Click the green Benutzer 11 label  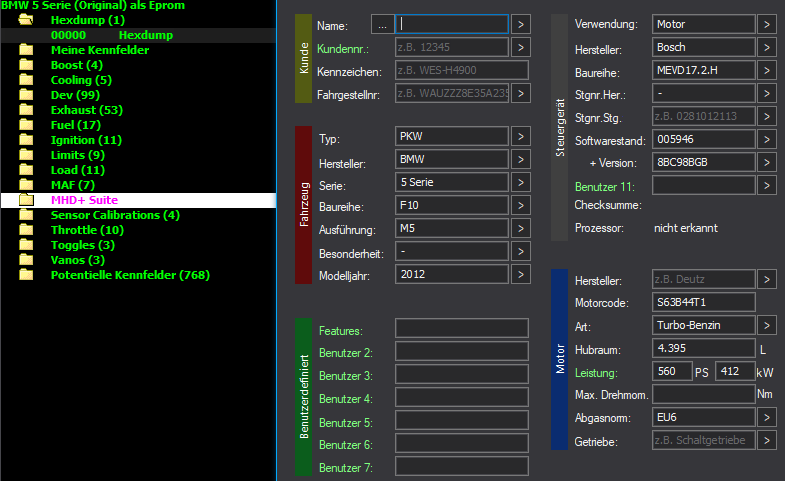point(604,187)
